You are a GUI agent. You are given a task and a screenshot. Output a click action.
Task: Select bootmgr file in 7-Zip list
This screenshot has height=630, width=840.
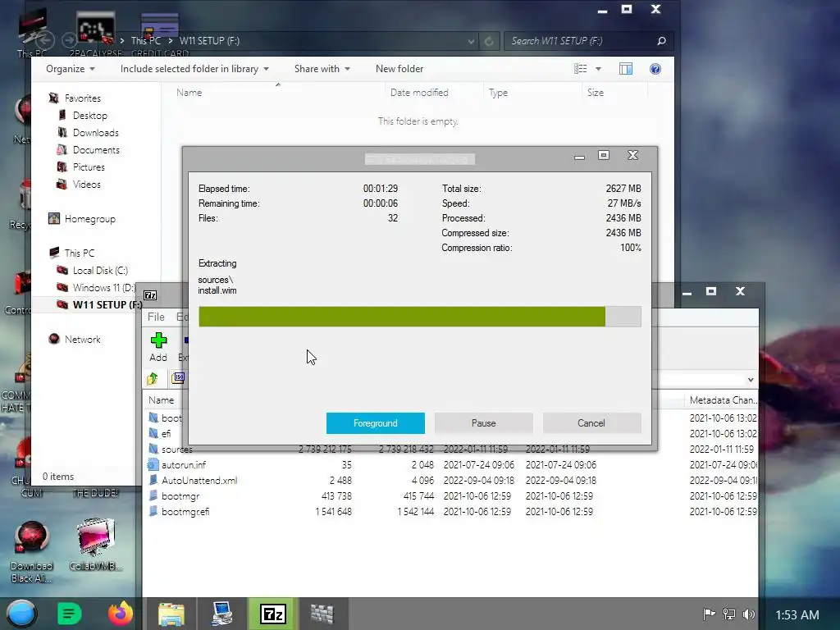tap(180, 495)
